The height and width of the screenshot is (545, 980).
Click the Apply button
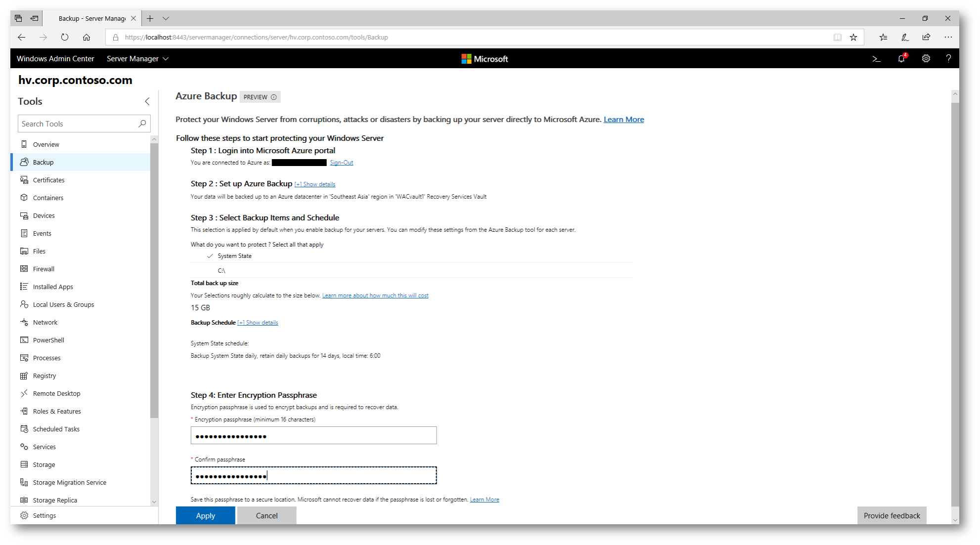point(205,515)
